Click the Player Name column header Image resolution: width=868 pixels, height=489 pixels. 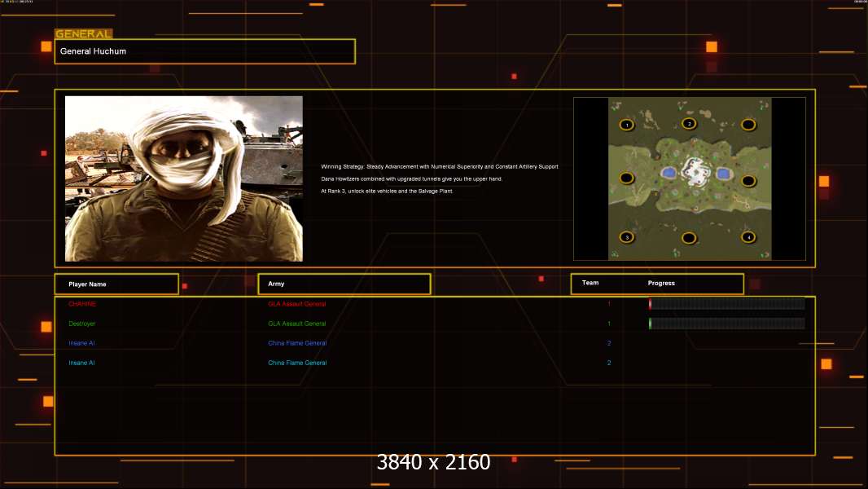click(x=116, y=284)
